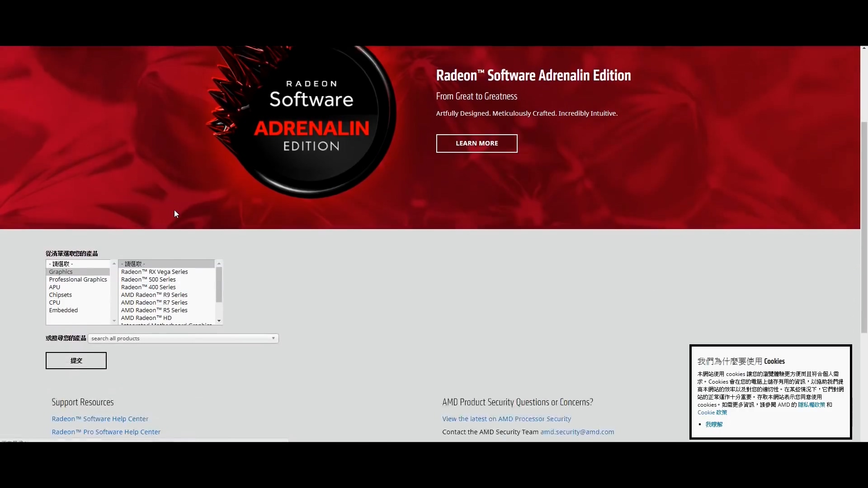Choose Radeon RX Vega Series option
Image resolution: width=868 pixels, height=488 pixels.
154,272
